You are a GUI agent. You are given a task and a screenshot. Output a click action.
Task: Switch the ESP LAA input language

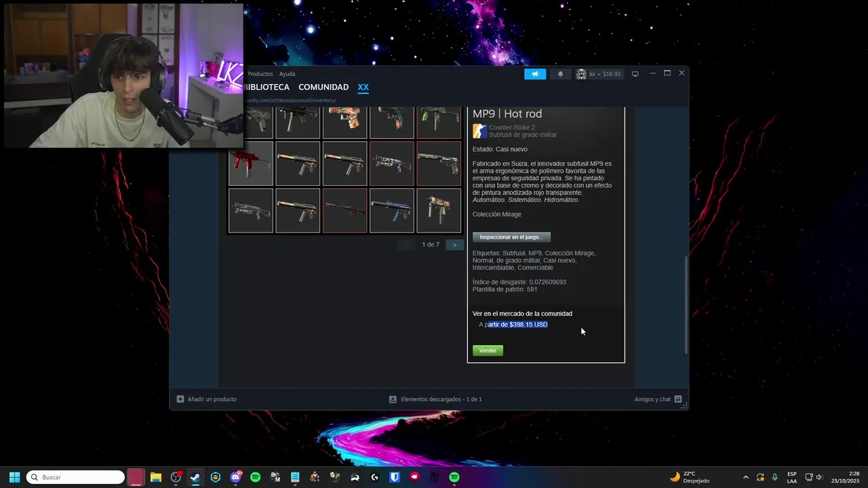[792, 477]
